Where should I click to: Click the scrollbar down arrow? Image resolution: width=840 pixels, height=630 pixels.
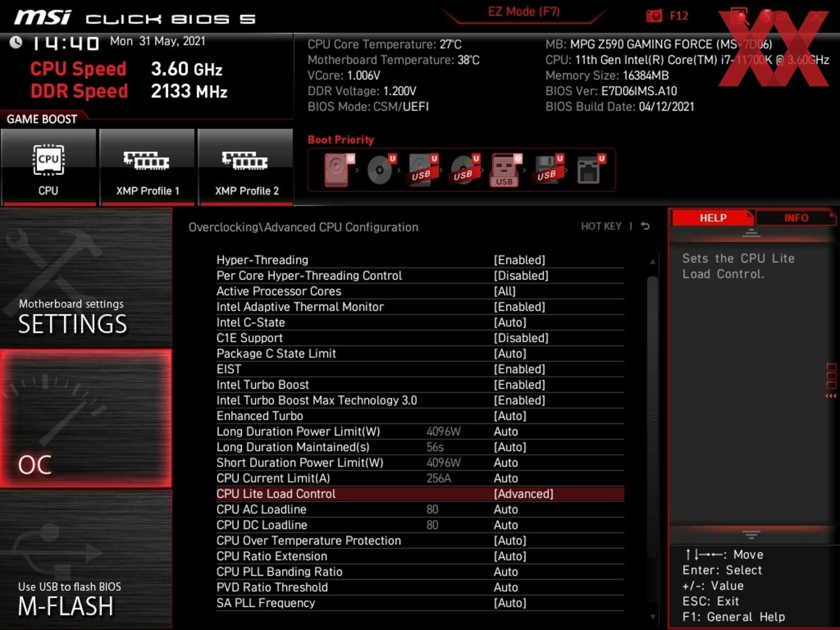pyautogui.click(x=652, y=616)
